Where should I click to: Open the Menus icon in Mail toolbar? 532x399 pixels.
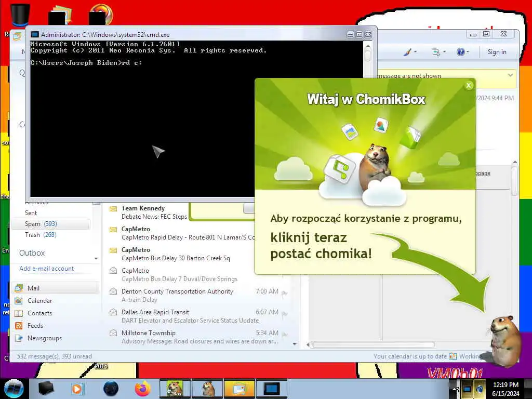pyautogui.click(x=436, y=52)
